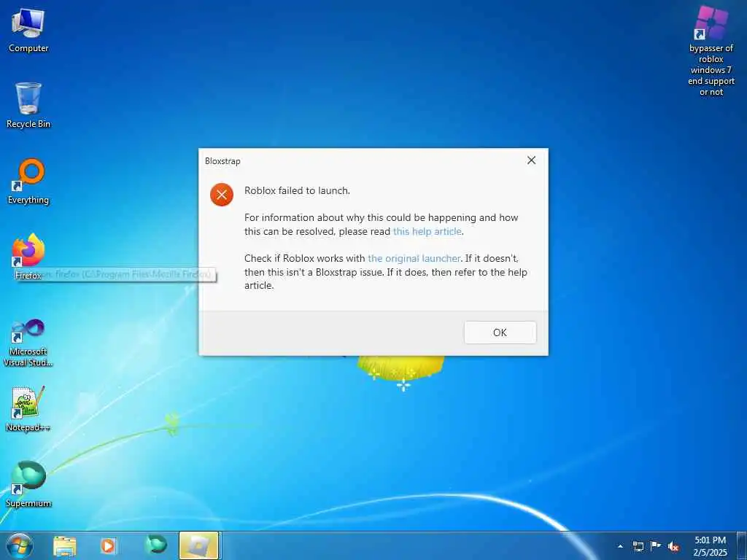
Task: Select 'bypasser of roblox' desktop shortcut
Action: tap(711, 51)
